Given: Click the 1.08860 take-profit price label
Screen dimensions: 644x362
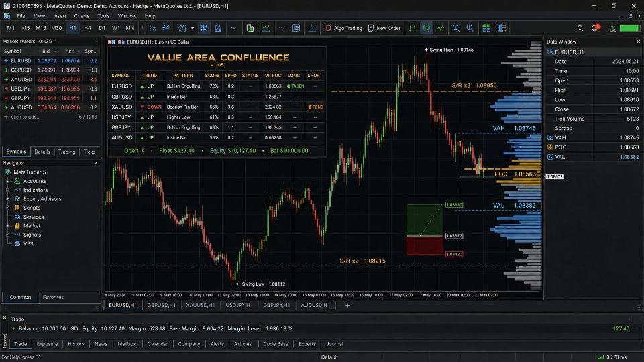Looking at the screenshot, I should coord(454,205).
